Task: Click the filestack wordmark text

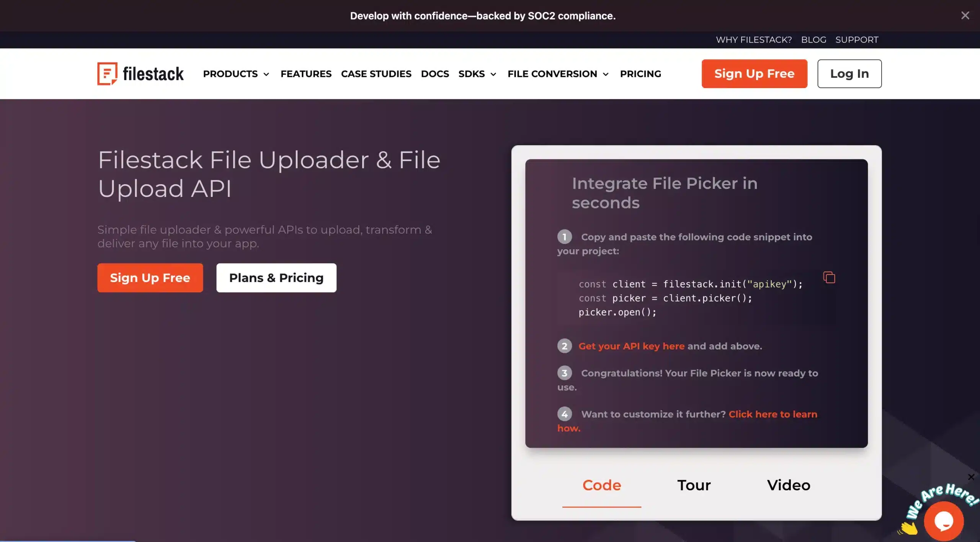Action: [153, 74]
